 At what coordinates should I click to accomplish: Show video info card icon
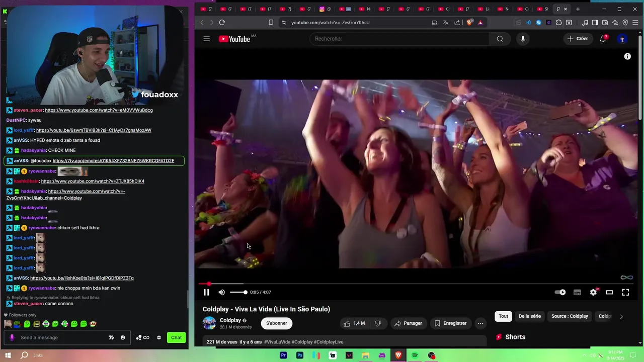[627, 56]
